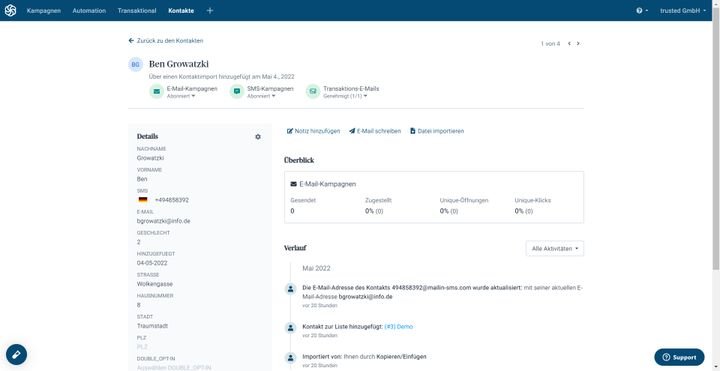Click Vorname value 'Ben'
Viewport: 720px width, 371px height.
click(x=142, y=179)
